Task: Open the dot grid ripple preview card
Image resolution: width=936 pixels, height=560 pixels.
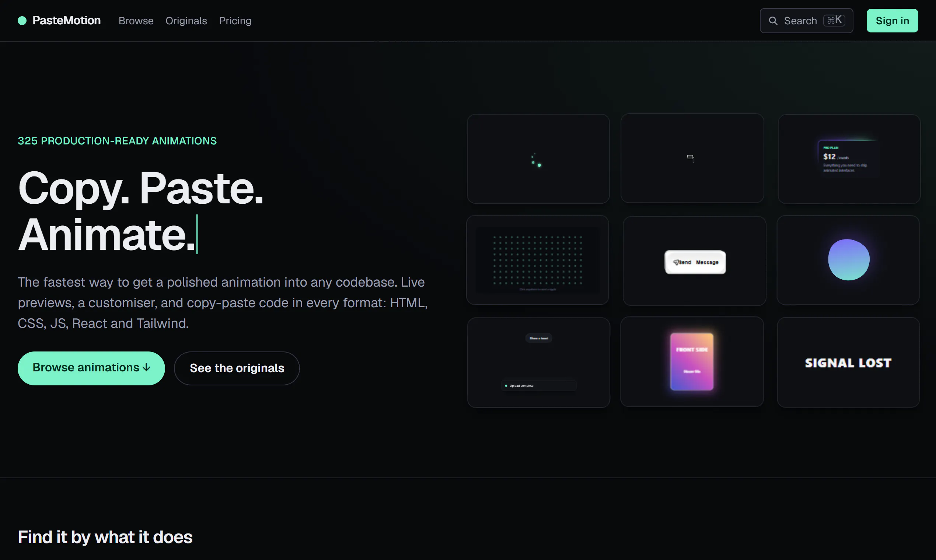Action: point(537,260)
